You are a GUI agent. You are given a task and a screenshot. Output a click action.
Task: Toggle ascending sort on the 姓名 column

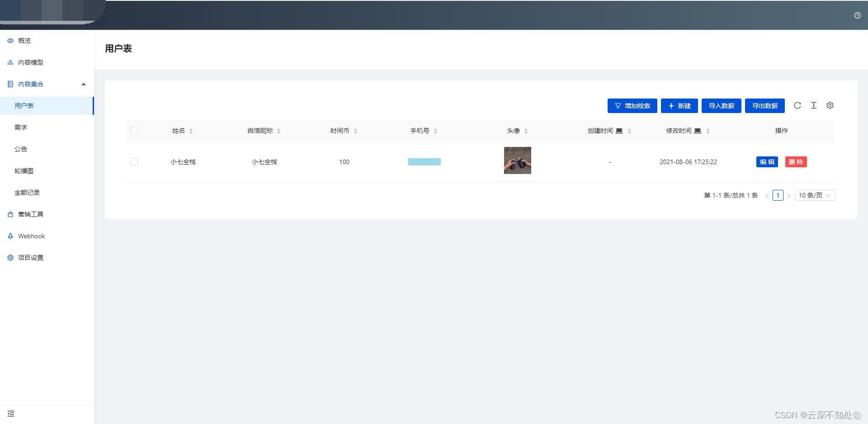(191, 129)
